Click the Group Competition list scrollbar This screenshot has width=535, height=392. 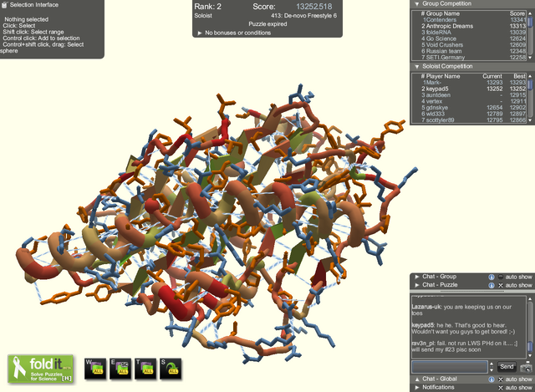pos(530,35)
